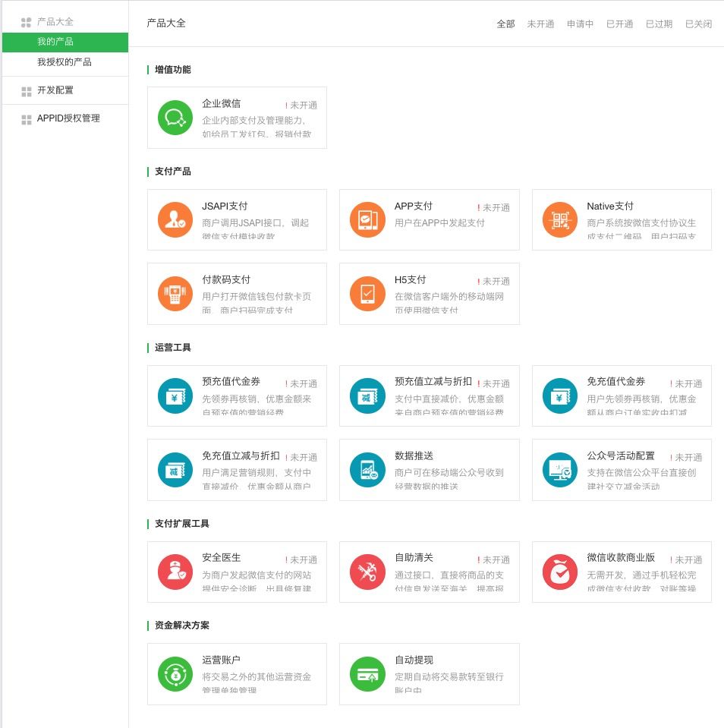Viewport: 724px width, 728px height.
Task: Select the 未开通 filter tab
Action: [x=540, y=24]
